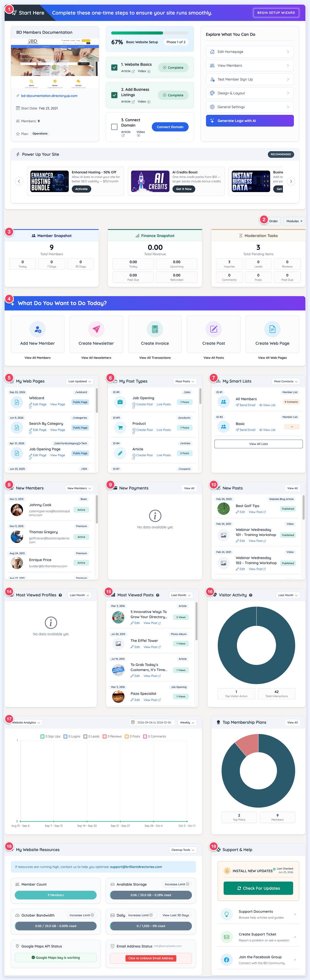Click the All Members list people icon
The height and width of the screenshot is (980, 310).
224,402
